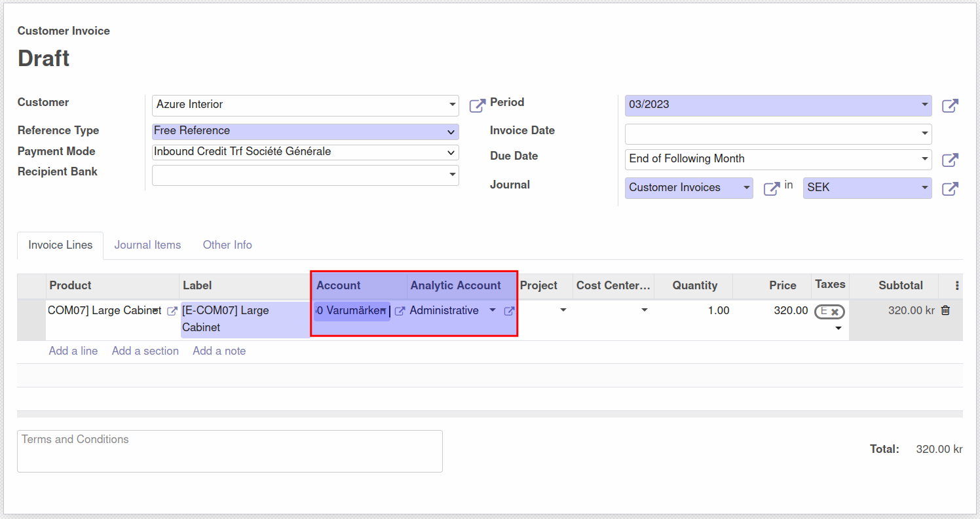This screenshot has width=980, height=519.
Task: Open Customer external link icon
Action: click(x=478, y=105)
